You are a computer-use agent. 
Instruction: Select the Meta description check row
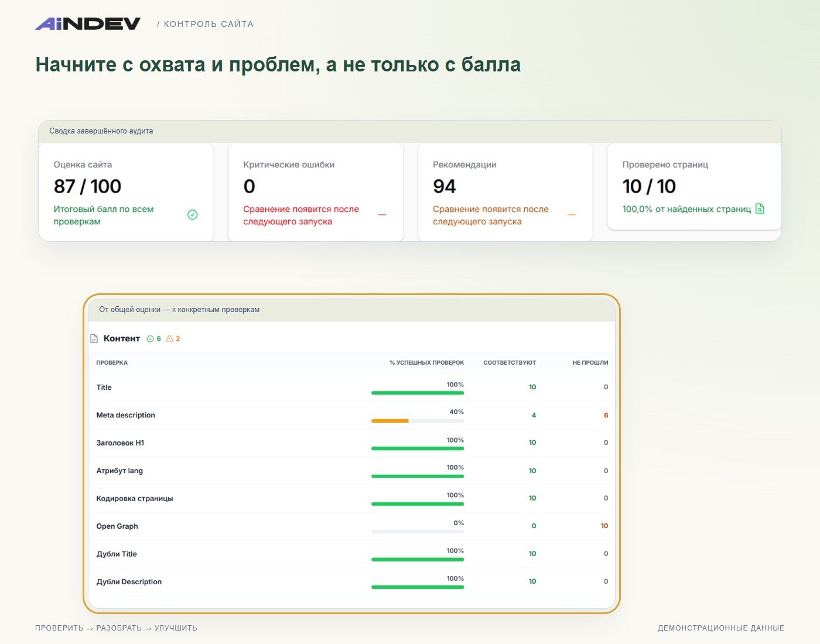pyautogui.click(x=351, y=415)
